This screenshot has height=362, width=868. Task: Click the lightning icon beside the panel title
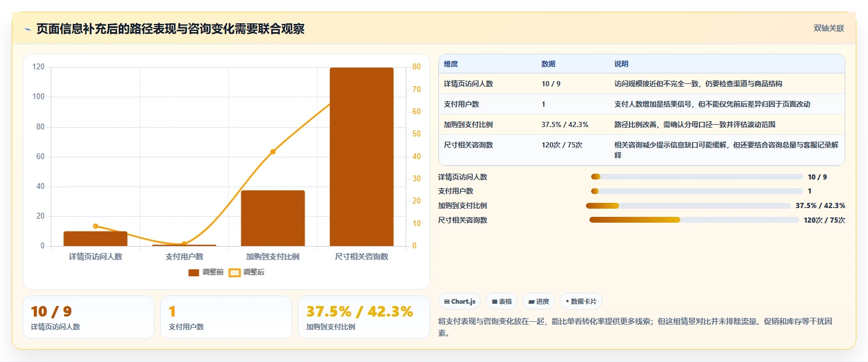pyautogui.click(x=27, y=29)
